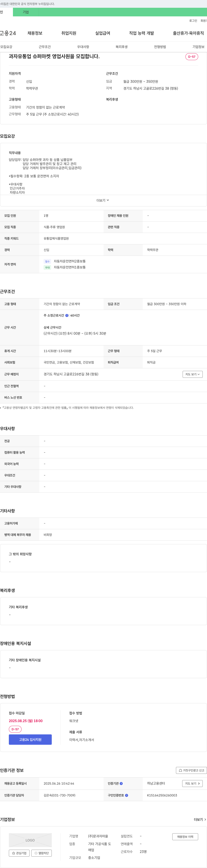Open the 실업급여 menu

coord(102,33)
